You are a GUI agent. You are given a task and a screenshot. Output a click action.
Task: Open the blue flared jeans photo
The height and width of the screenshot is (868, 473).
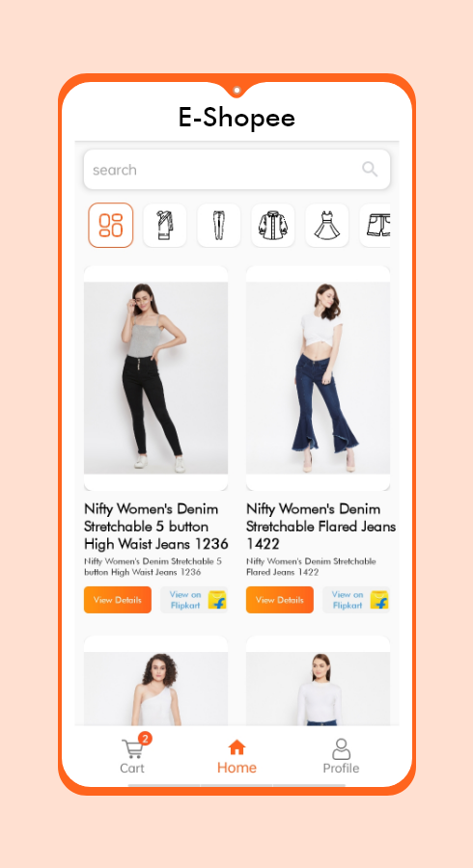(x=318, y=378)
